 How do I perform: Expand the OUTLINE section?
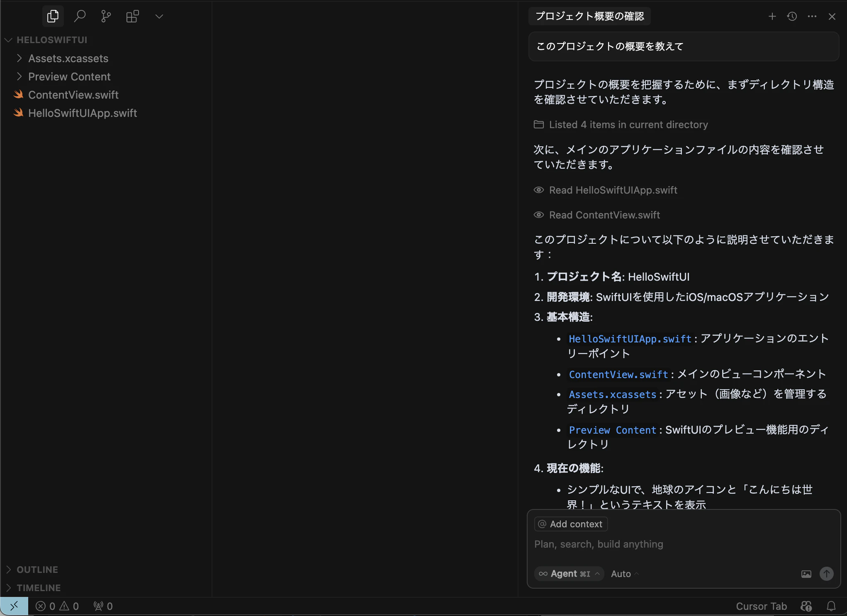(37, 570)
